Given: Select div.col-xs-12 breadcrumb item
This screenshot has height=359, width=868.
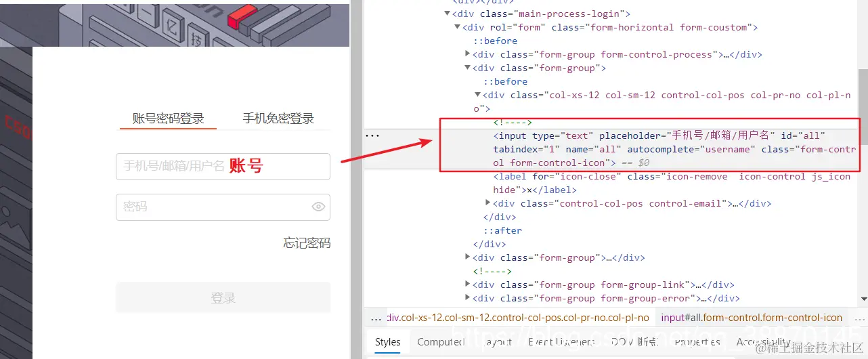Looking at the screenshot, I should [518, 318].
